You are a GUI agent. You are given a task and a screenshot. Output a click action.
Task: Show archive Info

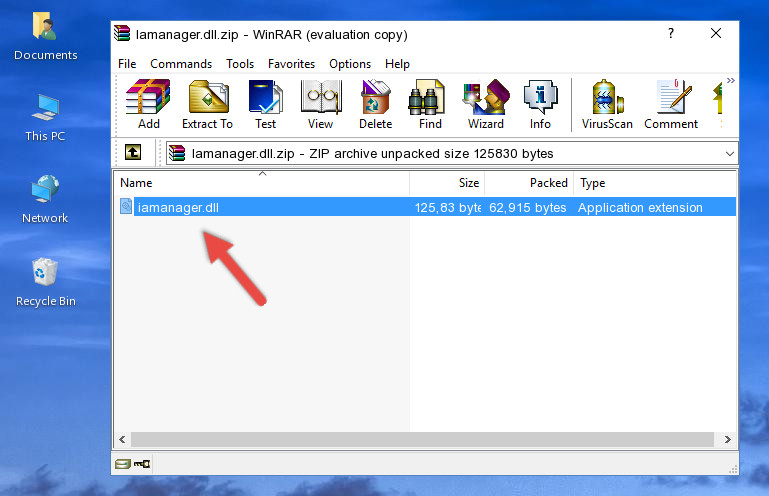click(x=540, y=104)
